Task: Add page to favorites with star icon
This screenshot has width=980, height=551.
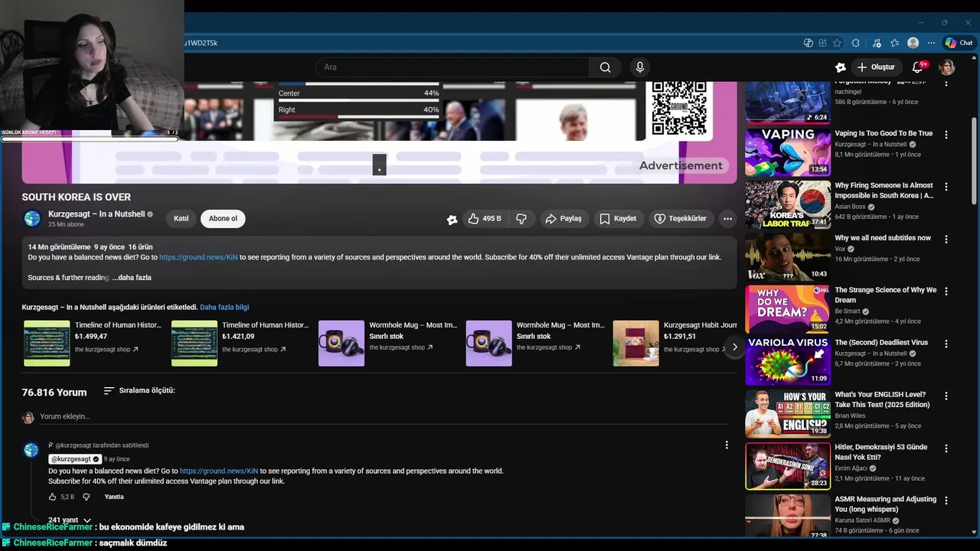Action: 838,43
